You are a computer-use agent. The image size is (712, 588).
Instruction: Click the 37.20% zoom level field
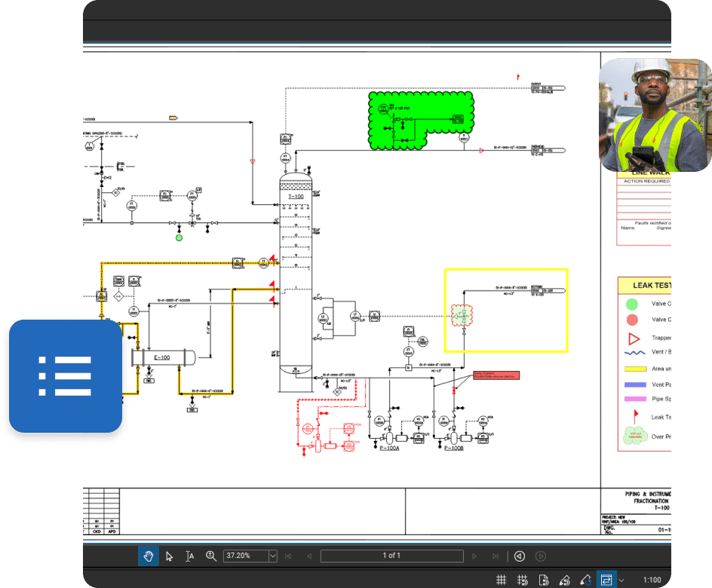pyautogui.click(x=246, y=556)
